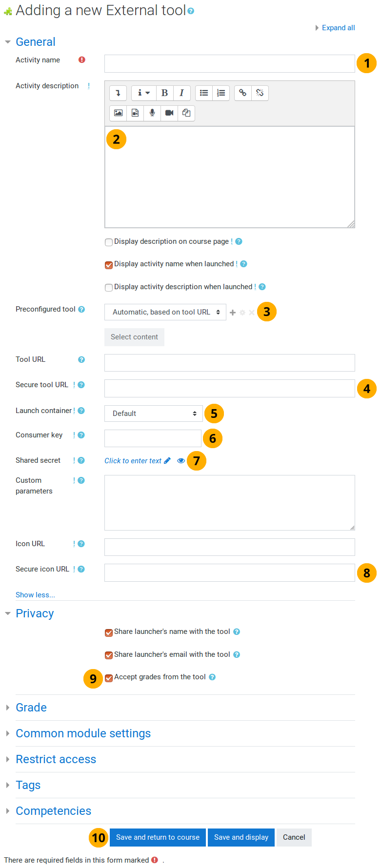Uncheck Display activity name when launched

(109, 265)
